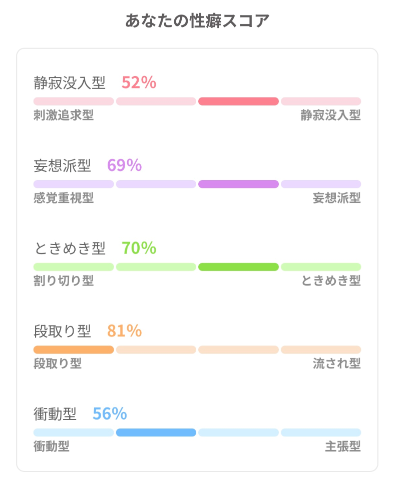Image resolution: width=393 pixels, height=480 pixels.
Task: Click the second pale green bar segment
Action: (x=156, y=267)
